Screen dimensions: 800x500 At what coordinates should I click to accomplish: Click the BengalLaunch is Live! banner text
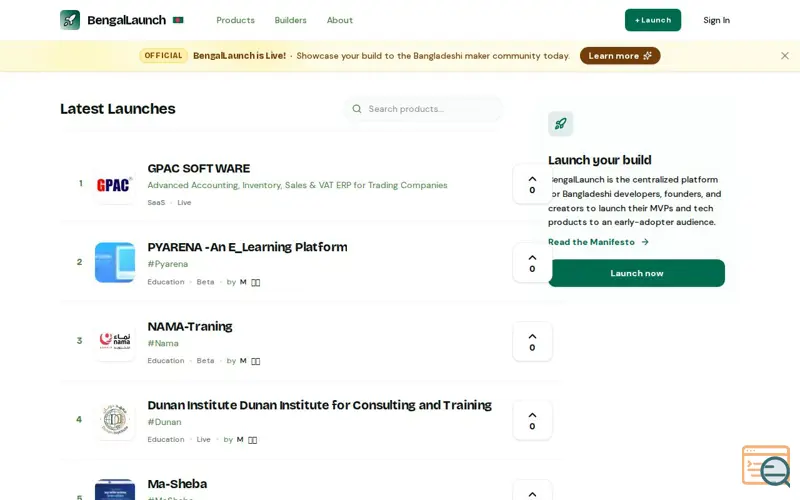coord(239,56)
